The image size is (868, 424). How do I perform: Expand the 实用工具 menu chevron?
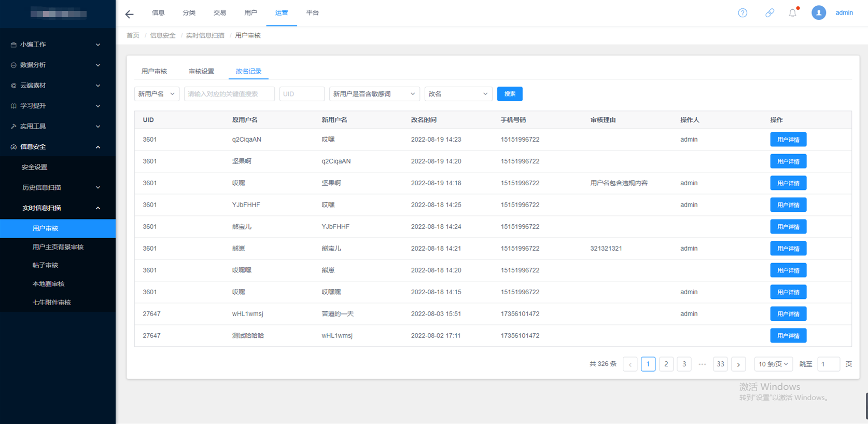pos(98,126)
